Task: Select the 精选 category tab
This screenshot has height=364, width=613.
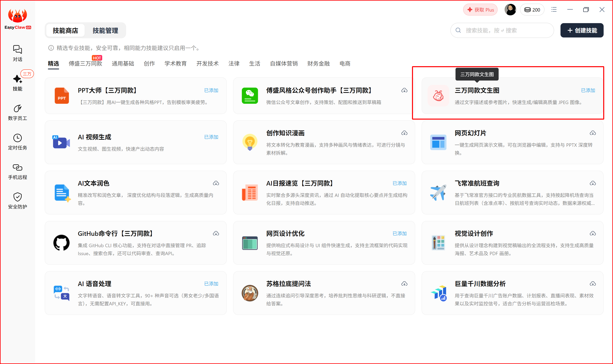Action: click(x=53, y=64)
